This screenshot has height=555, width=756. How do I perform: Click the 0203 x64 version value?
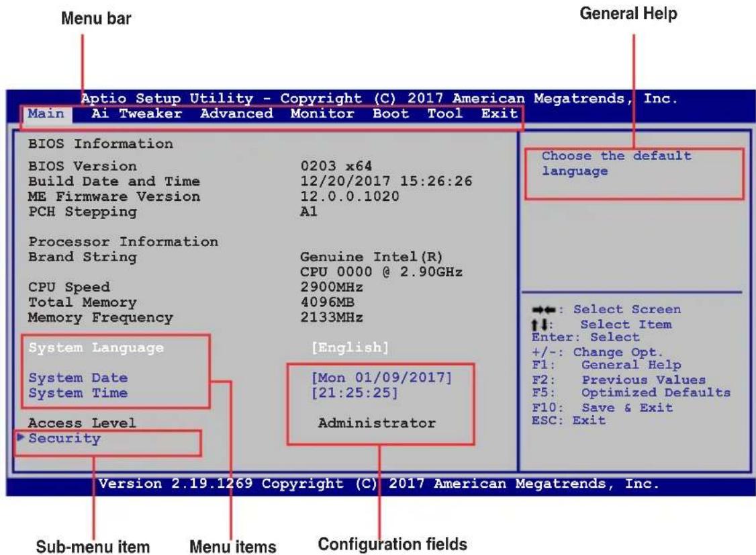tap(336, 166)
